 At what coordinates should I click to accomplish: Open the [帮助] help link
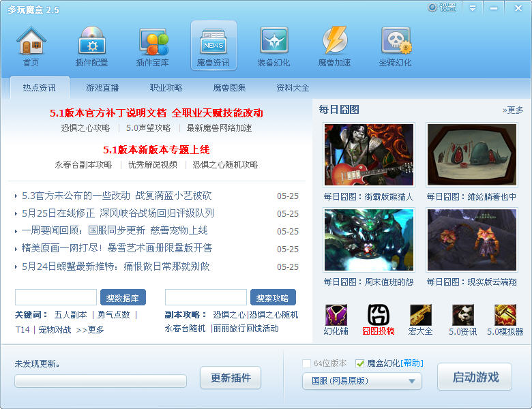click(x=412, y=363)
